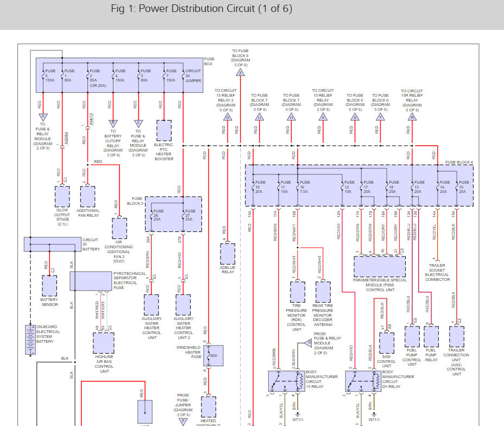Click the on-board electrical system battery symbol
504x433 pixels.
[x=30, y=340]
